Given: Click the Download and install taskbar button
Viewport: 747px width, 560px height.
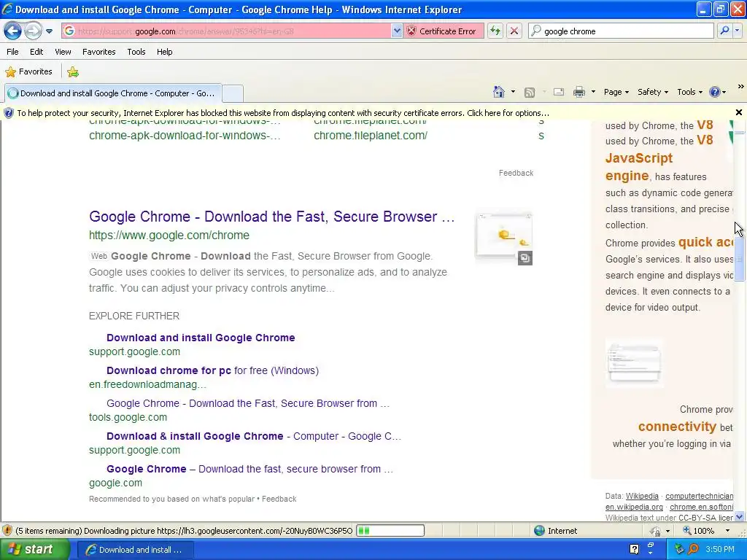Looking at the screenshot, I should [135, 550].
